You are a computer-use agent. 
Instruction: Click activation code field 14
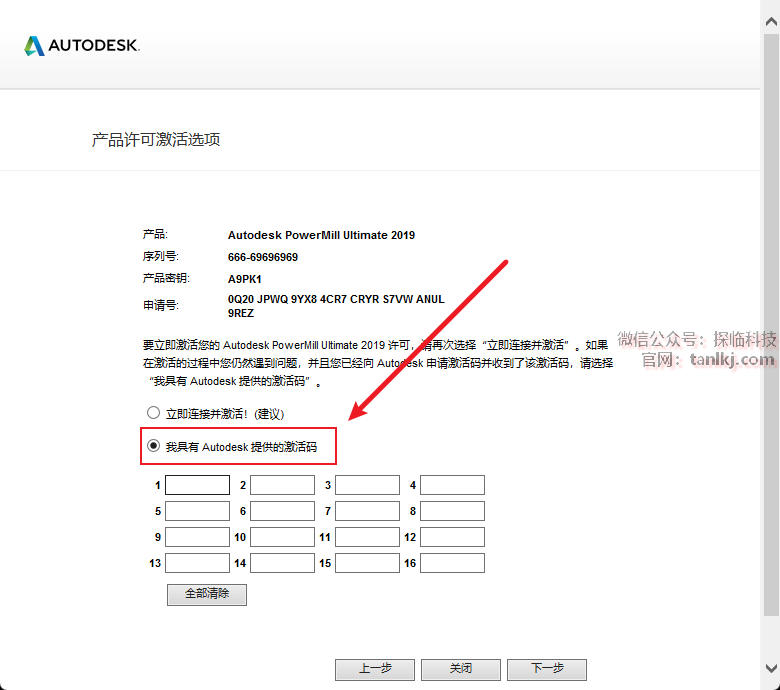(283, 563)
